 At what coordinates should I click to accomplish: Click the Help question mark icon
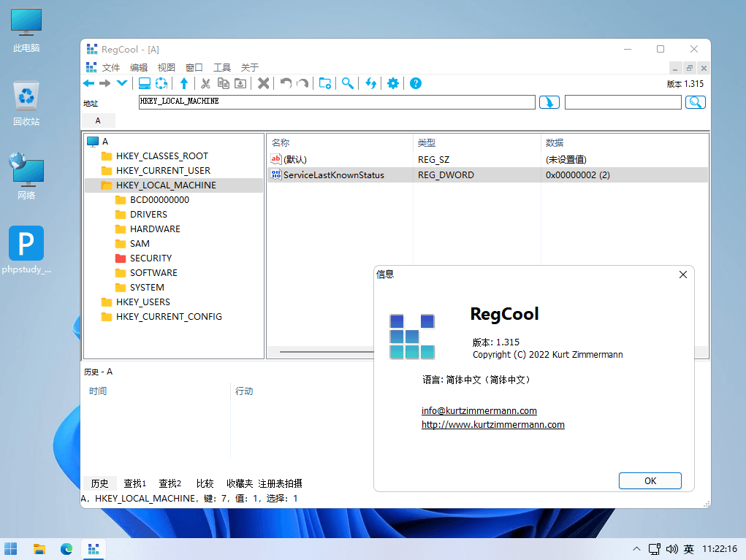[415, 84]
